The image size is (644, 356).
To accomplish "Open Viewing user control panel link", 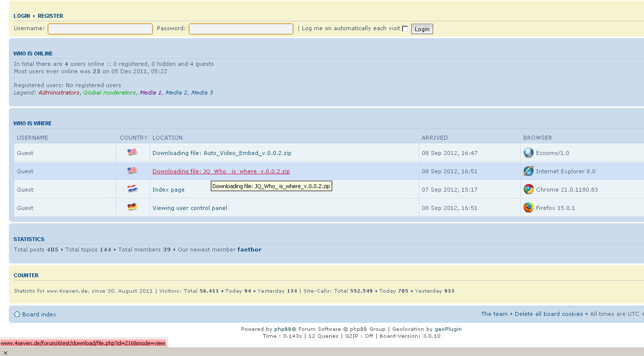I will click(190, 208).
